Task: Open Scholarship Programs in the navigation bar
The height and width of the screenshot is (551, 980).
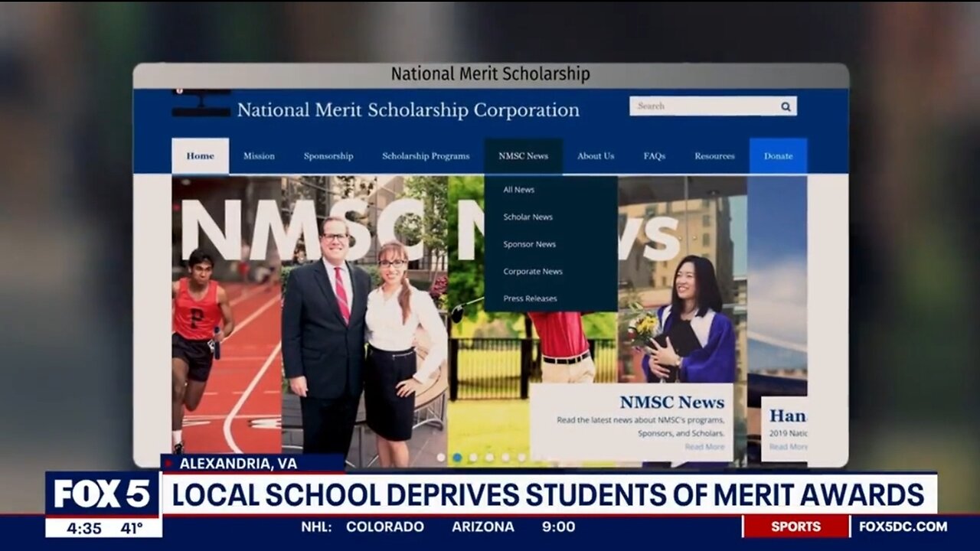Action: click(426, 156)
